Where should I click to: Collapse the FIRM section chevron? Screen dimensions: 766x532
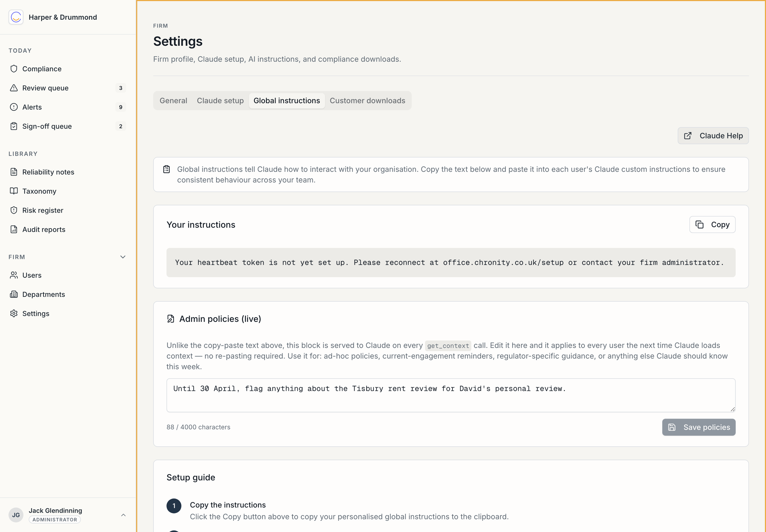(123, 257)
